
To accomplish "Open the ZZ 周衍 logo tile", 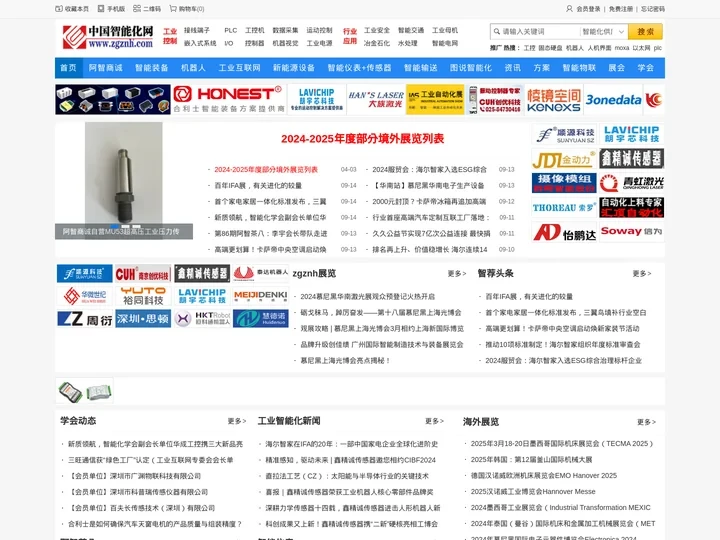I will (84, 319).
